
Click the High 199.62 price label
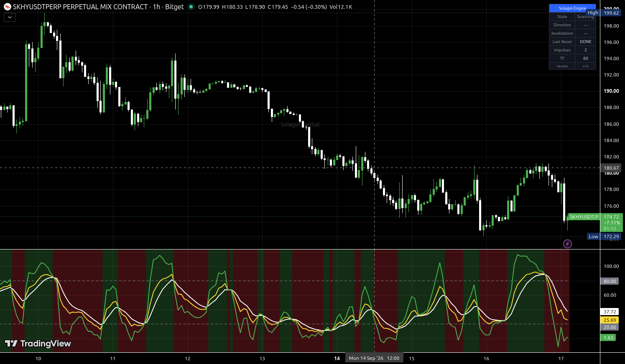coord(604,13)
